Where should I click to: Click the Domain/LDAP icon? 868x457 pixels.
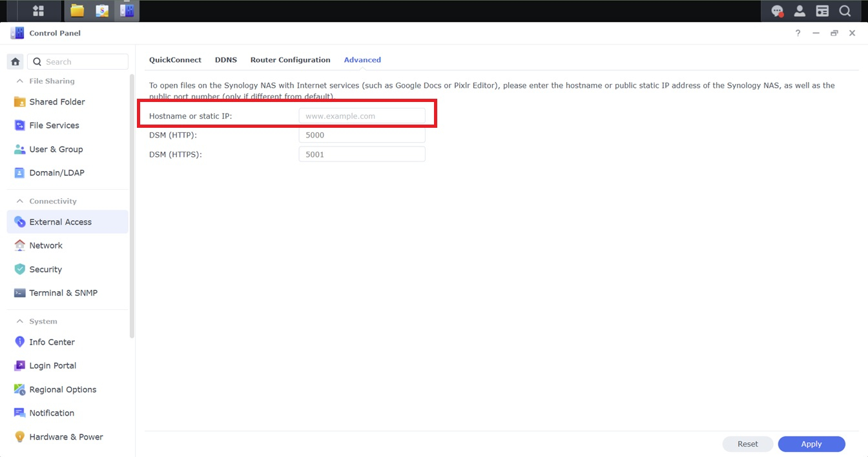pyautogui.click(x=19, y=172)
